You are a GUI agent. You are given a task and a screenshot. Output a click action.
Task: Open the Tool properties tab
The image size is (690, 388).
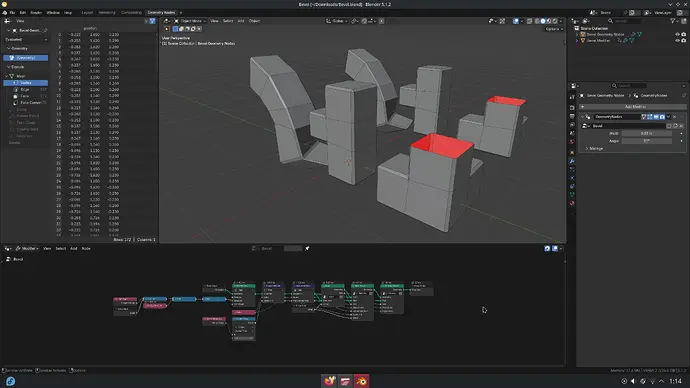(572, 97)
